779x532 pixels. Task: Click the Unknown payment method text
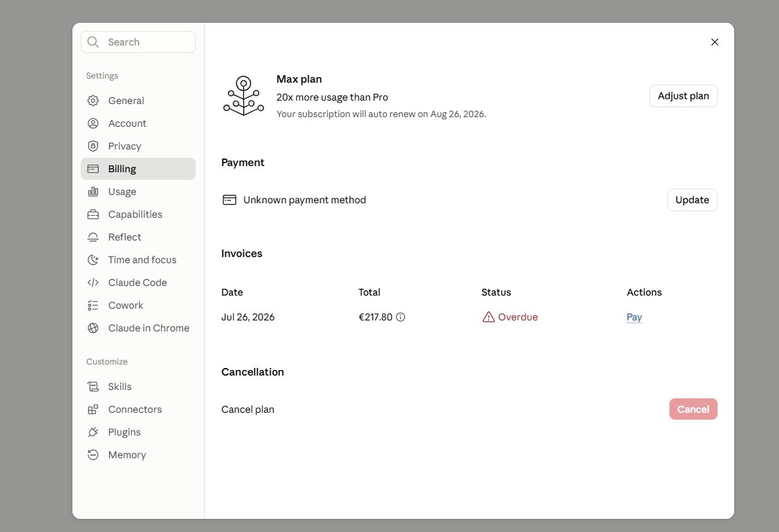(305, 200)
